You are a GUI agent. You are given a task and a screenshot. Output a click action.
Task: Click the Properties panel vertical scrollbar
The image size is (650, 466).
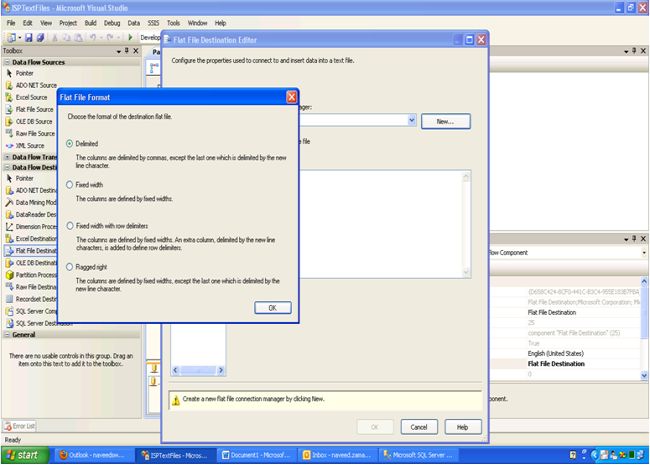click(x=644, y=328)
